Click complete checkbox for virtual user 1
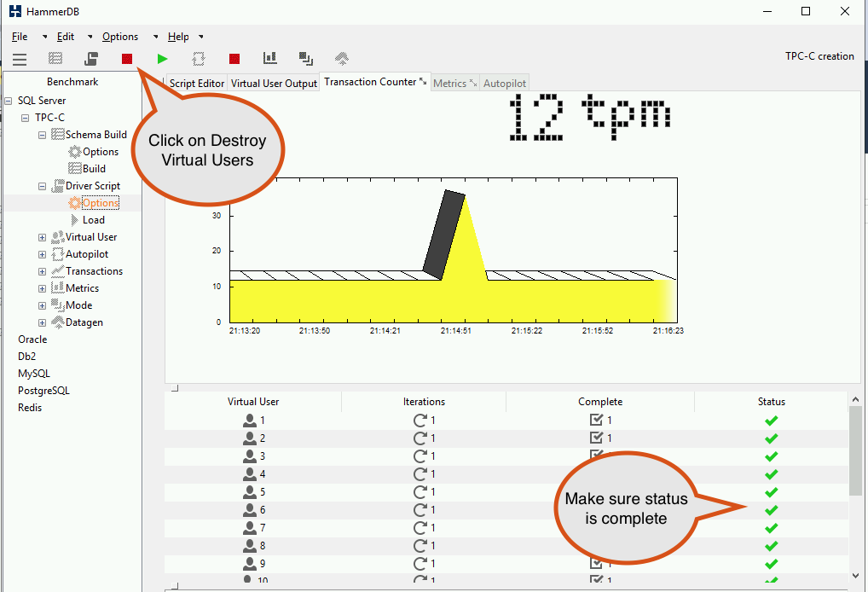Viewport: 868px width, 592px height. [x=596, y=420]
